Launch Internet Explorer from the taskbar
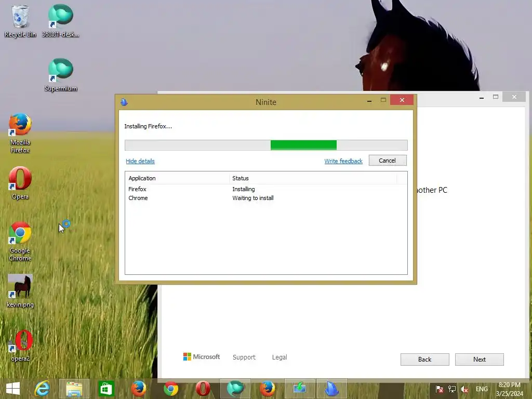 [x=42, y=389]
